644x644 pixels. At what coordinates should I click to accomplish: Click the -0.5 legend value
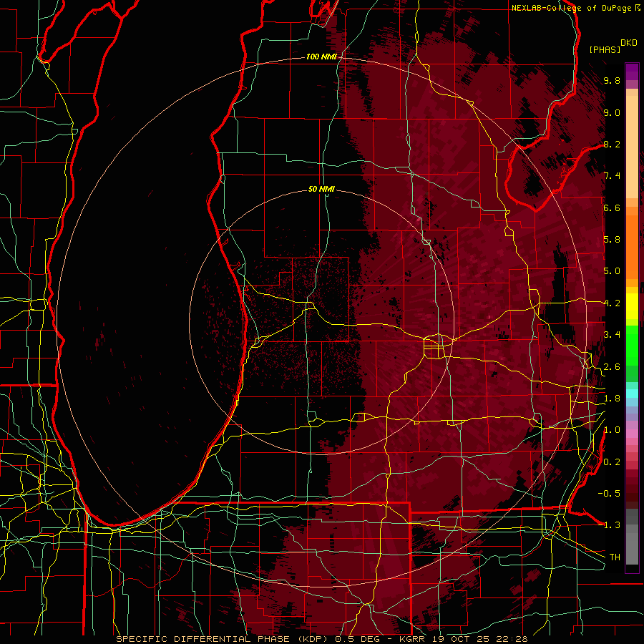coord(609,494)
